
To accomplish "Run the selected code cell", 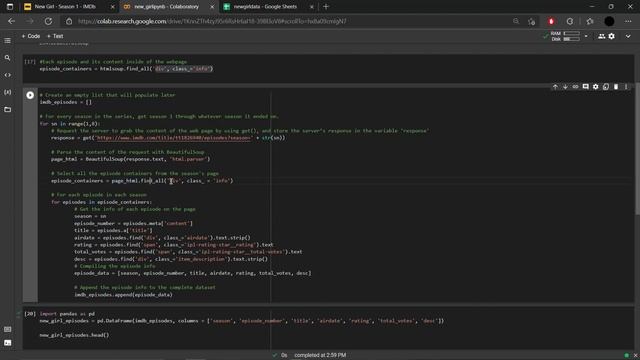I will pyautogui.click(x=30, y=95).
